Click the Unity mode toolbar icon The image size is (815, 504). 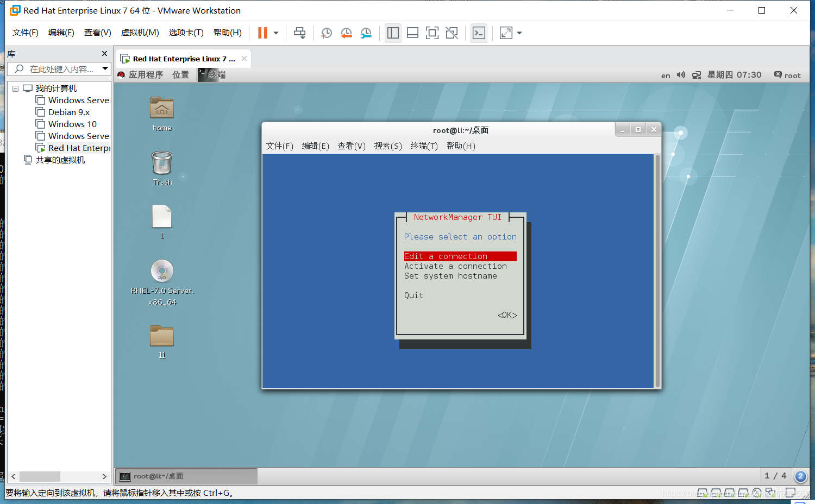(x=452, y=33)
